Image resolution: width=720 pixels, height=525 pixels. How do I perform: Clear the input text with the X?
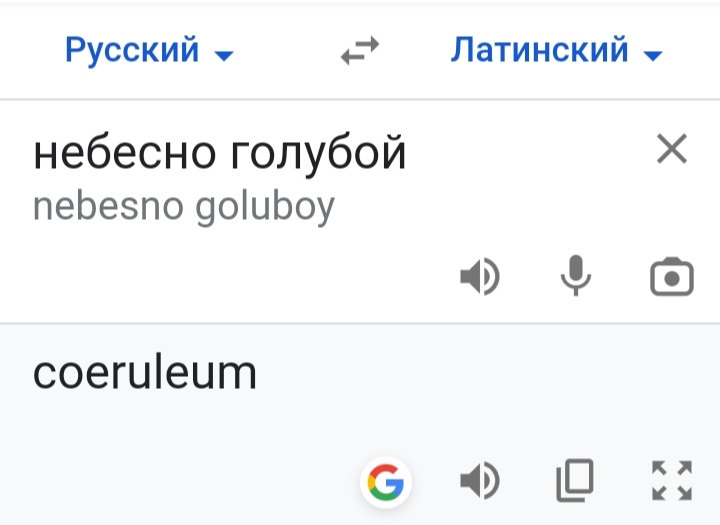pos(672,148)
